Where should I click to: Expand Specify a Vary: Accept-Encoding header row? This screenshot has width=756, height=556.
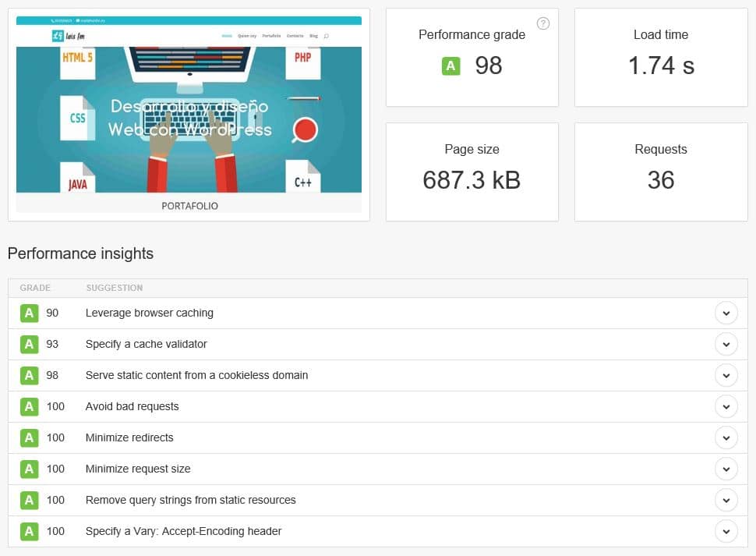pos(726,531)
